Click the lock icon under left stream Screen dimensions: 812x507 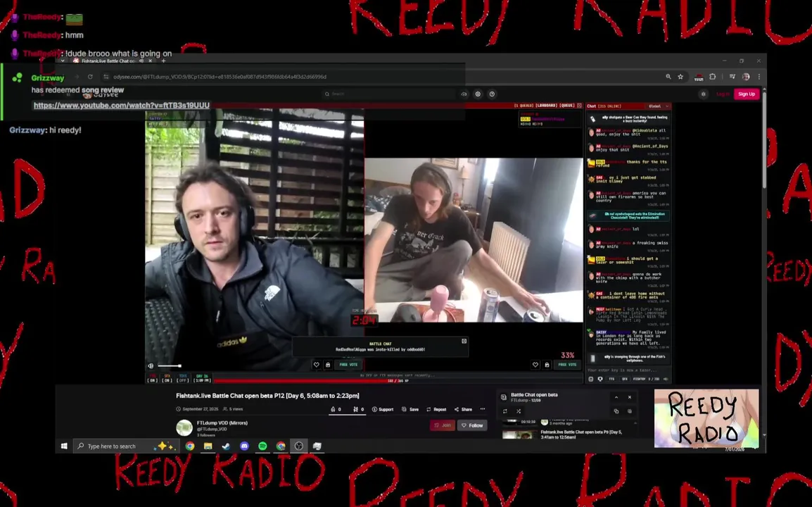pos(328,365)
